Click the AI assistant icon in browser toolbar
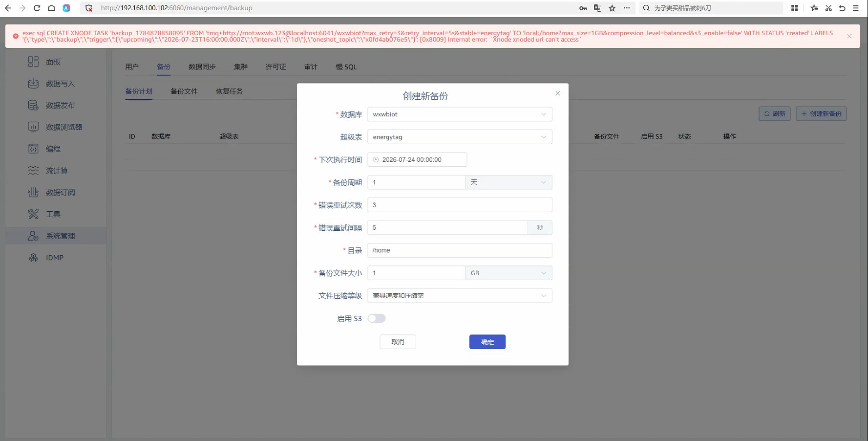 pos(66,8)
